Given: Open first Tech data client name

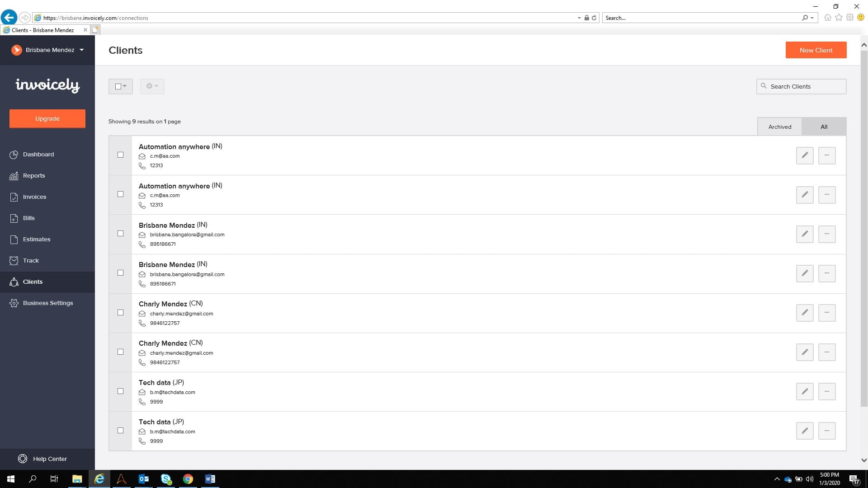Looking at the screenshot, I should click(x=155, y=383).
